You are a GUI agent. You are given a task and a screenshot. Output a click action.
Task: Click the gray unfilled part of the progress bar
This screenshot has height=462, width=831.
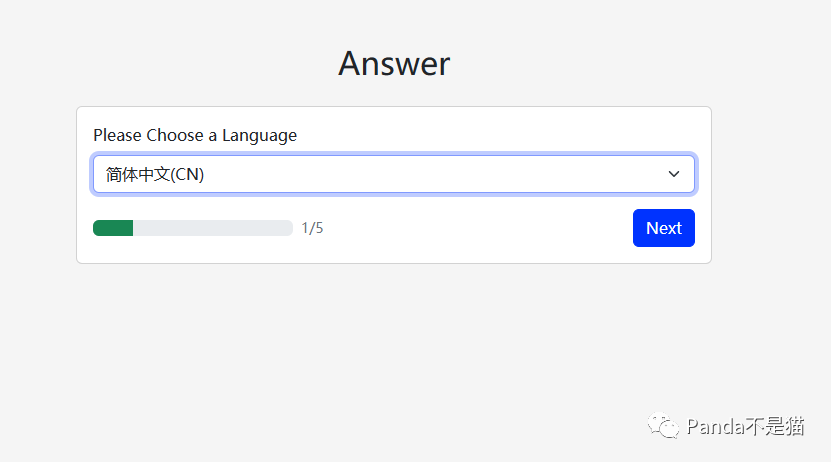[212, 228]
